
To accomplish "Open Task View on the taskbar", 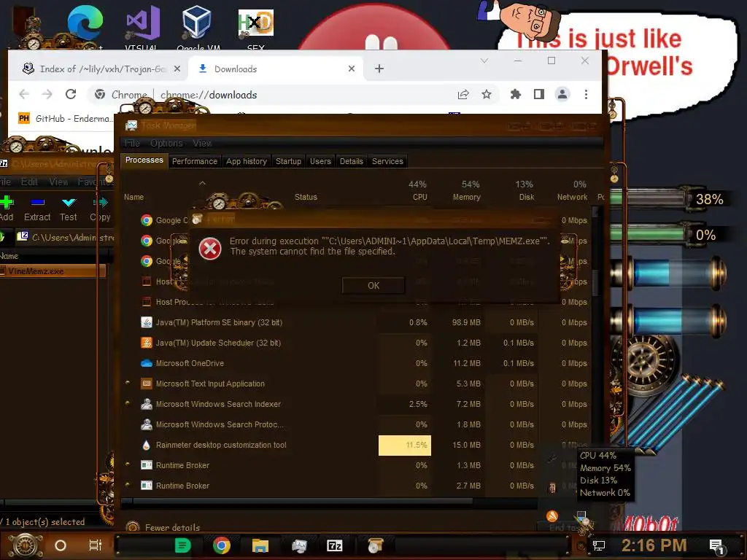I will (x=96, y=545).
